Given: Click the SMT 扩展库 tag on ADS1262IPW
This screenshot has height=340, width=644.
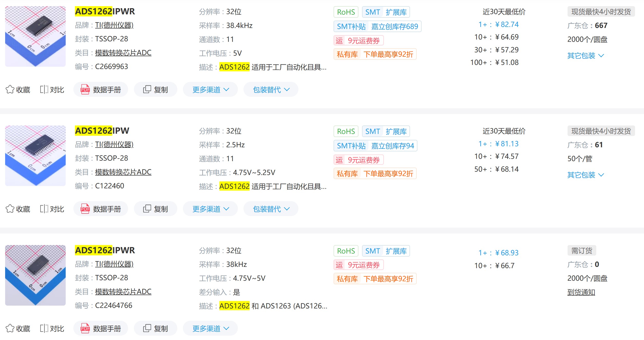Looking at the screenshot, I should 385,131.
